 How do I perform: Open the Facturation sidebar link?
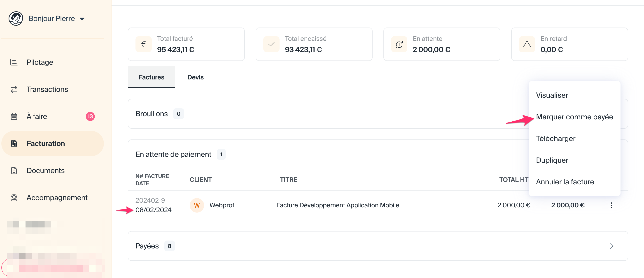[46, 144]
